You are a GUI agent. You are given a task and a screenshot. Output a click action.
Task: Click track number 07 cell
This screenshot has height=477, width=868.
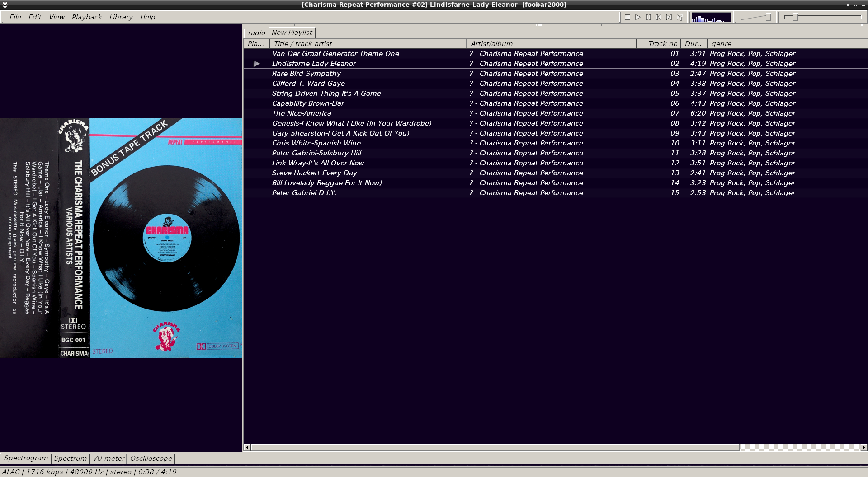tap(675, 113)
